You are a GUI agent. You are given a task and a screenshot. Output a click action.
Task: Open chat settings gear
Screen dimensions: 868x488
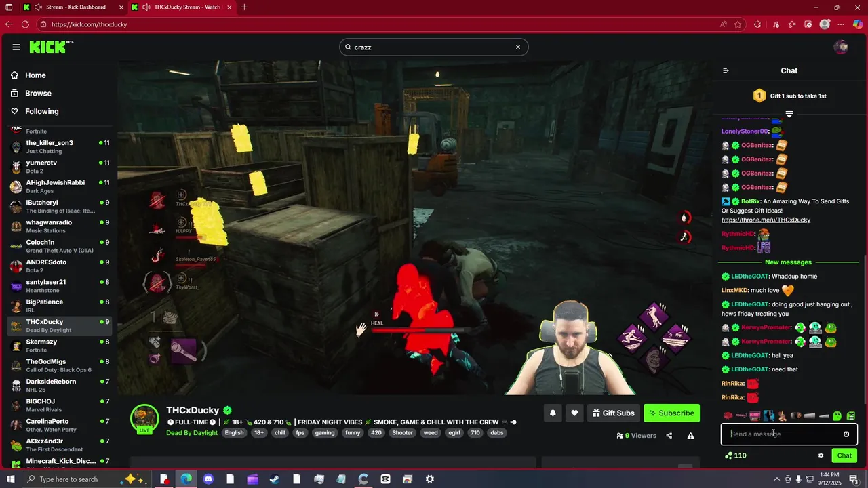[x=821, y=455]
